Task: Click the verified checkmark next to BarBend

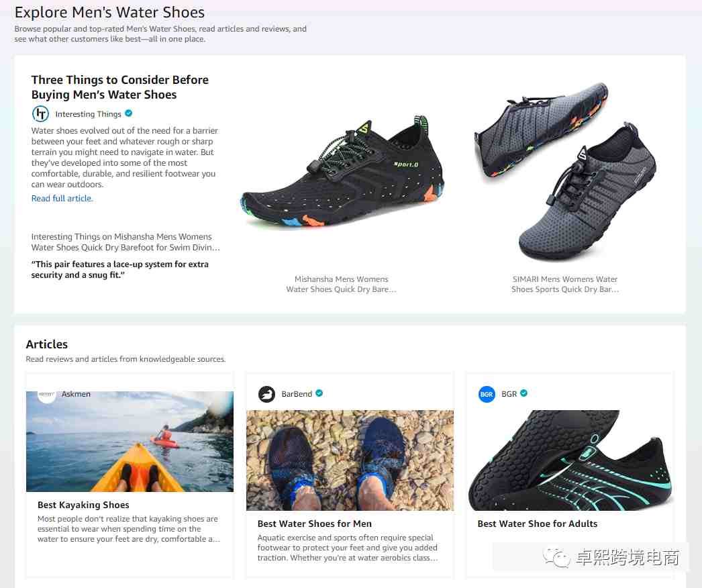Action: tap(319, 393)
